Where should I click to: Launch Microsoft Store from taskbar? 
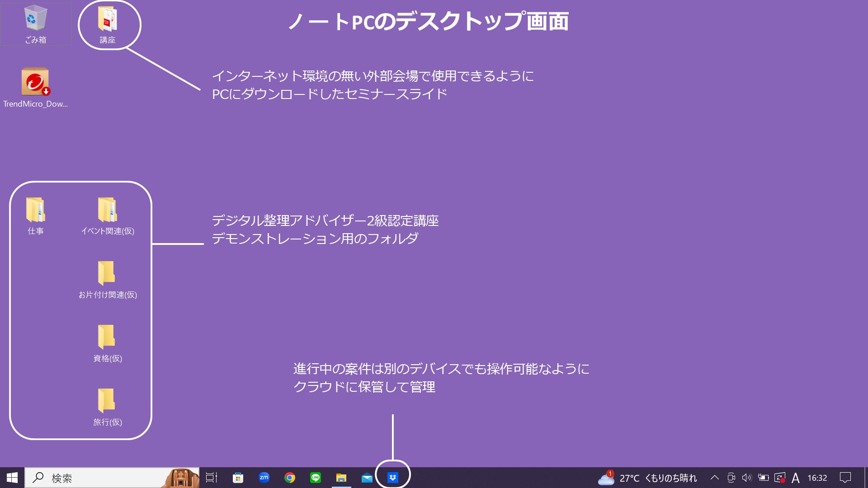[238, 478]
